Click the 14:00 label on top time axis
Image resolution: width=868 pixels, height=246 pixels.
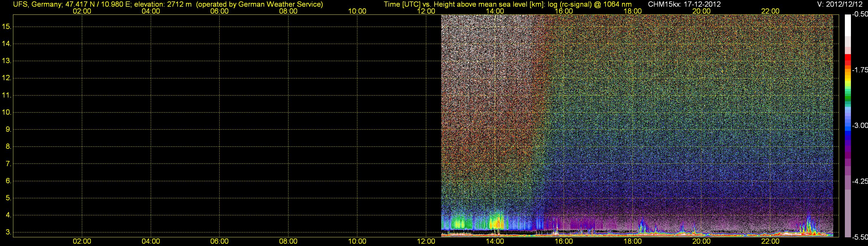[x=495, y=11]
